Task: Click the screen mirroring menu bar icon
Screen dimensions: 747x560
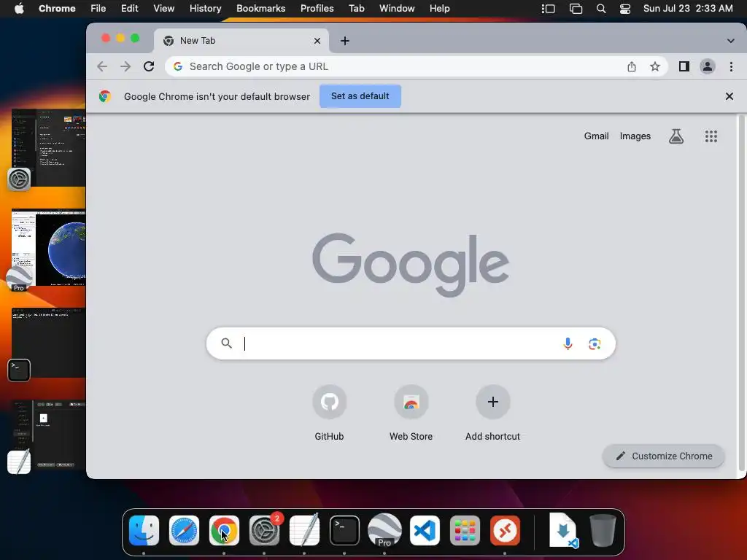Action: [x=576, y=9]
